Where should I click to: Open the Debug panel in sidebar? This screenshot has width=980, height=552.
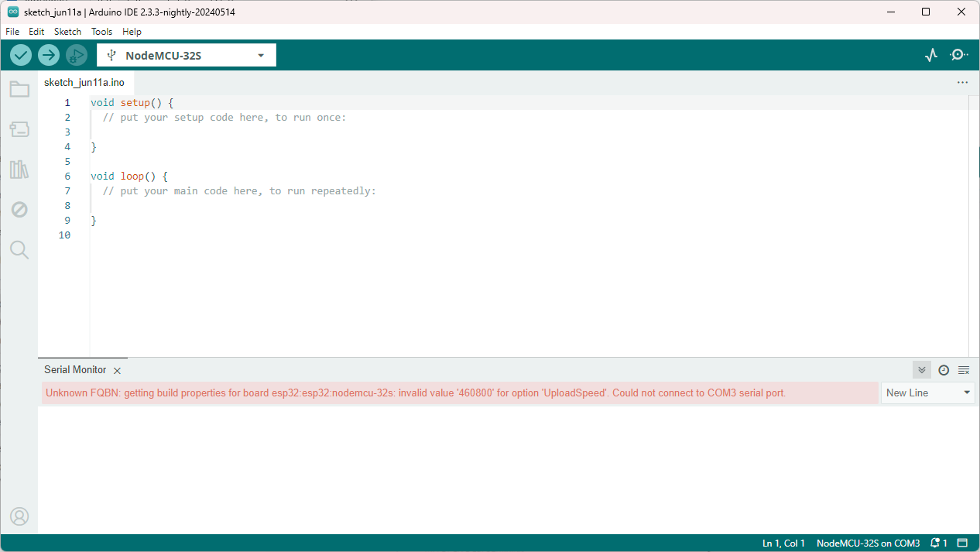click(x=19, y=210)
